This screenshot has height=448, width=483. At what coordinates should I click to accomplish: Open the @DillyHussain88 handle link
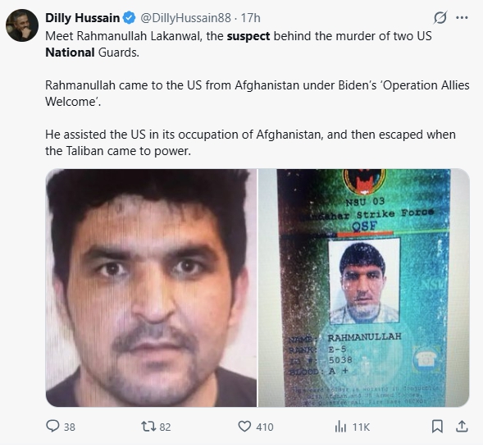[x=185, y=18]
